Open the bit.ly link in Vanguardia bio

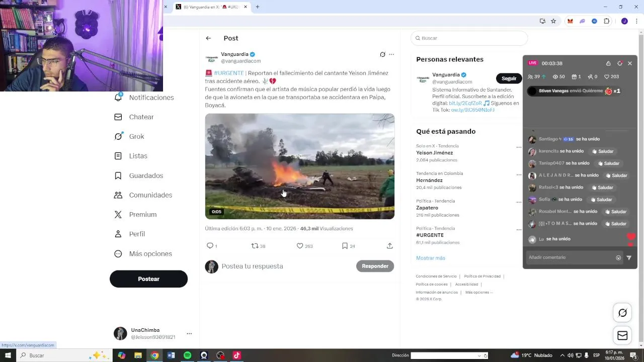pos(465,103)
